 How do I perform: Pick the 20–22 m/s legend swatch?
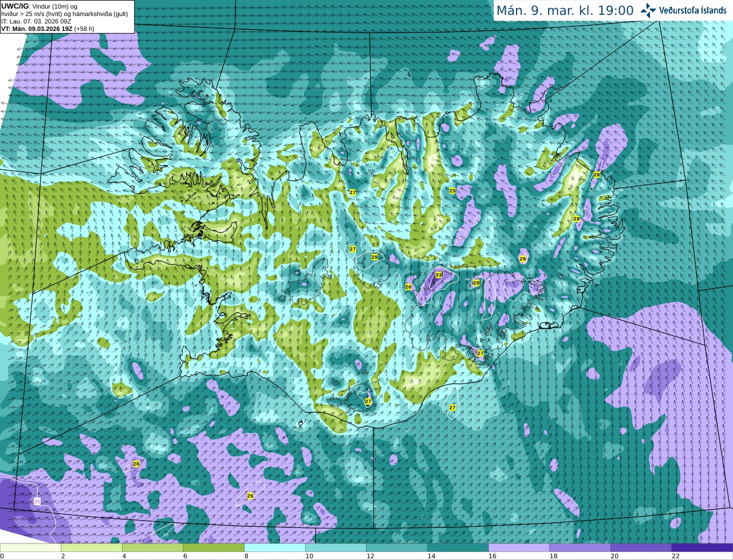point(641,547)
